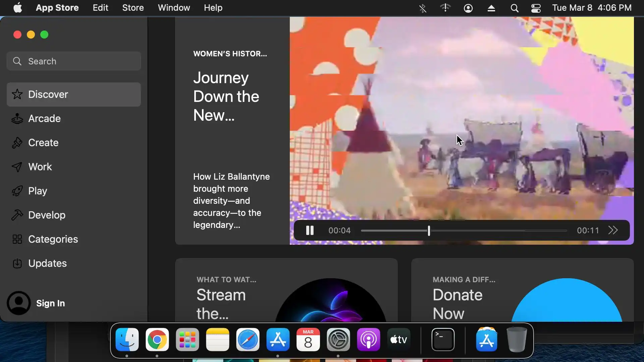
Task: Open the Arcade section joystick icon
Action: (x=17, y=119)
